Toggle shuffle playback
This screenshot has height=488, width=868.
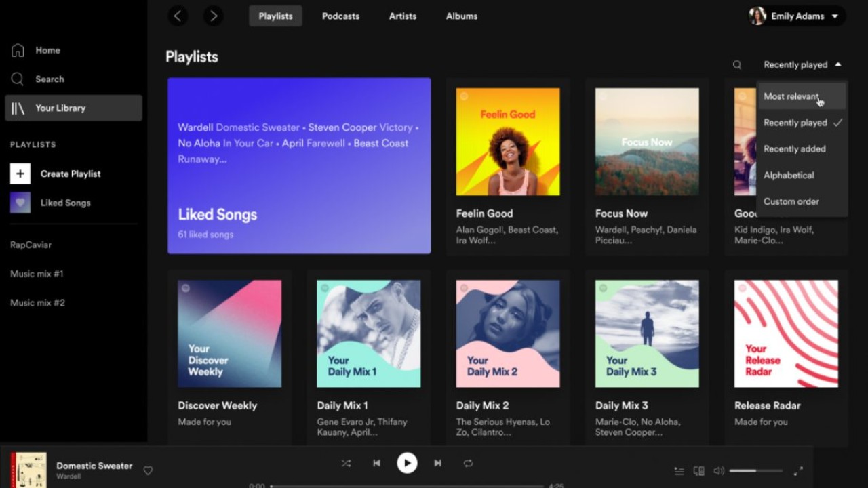coord(346,463)
